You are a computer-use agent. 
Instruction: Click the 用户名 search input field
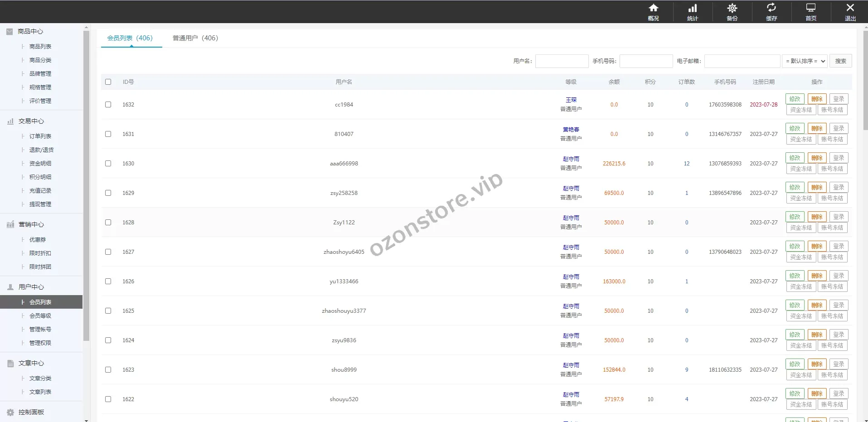coord(562,61)
